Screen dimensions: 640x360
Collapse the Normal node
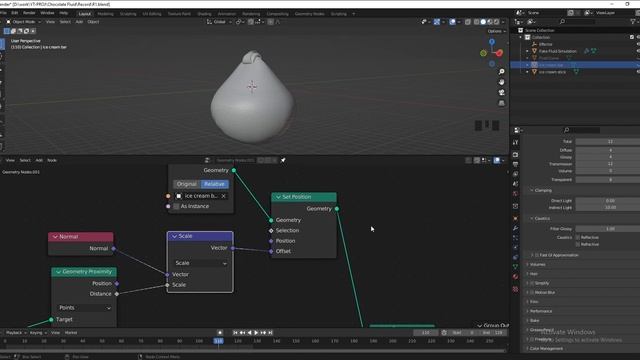click(x=55, y=237)
